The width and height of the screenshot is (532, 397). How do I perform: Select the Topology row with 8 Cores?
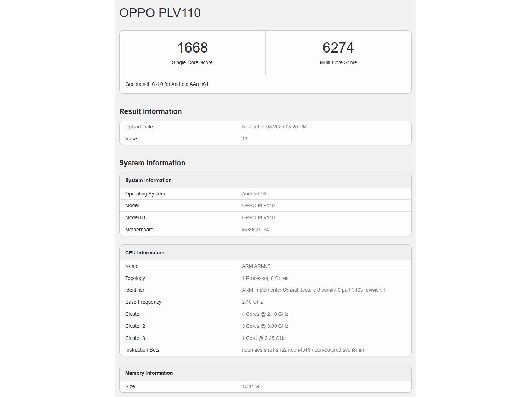(x=265, y=278)
